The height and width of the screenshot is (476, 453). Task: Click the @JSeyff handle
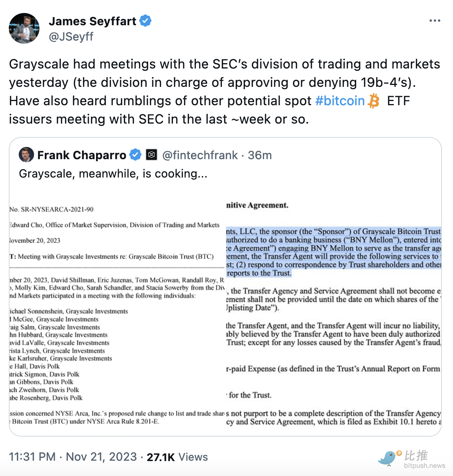(x=71, y=37)
